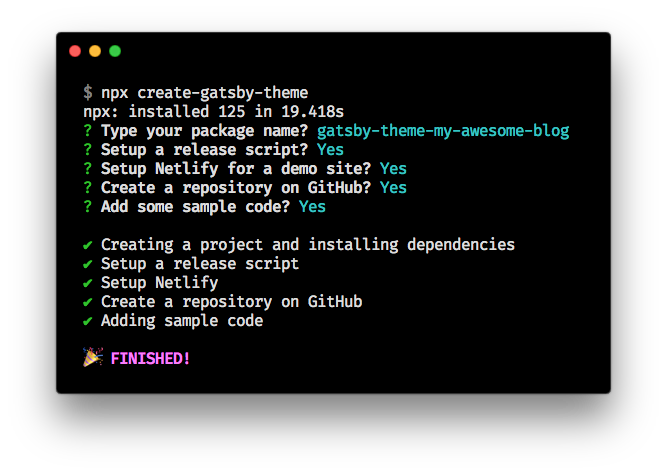The height and width of the screenshot is (474, 667).
Task: Click the checkmark beside 'Creating a project'
Action: (88, 245)
